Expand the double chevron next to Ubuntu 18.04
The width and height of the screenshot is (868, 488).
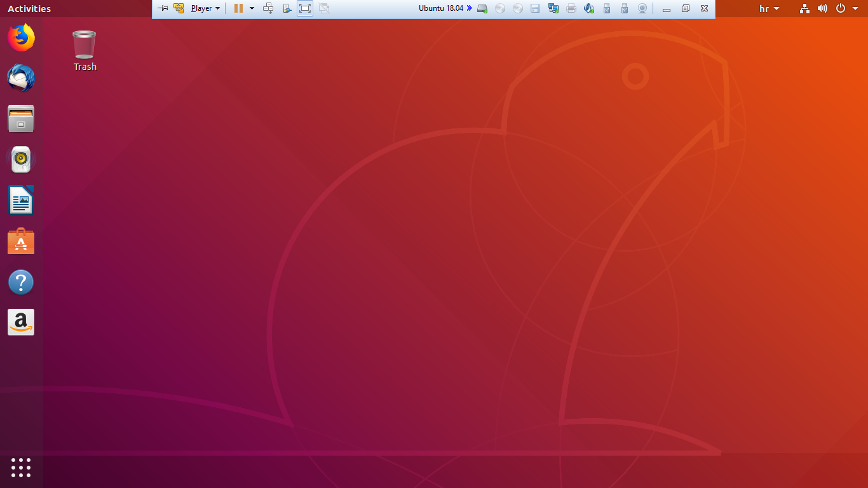click(x=469, y=8)
